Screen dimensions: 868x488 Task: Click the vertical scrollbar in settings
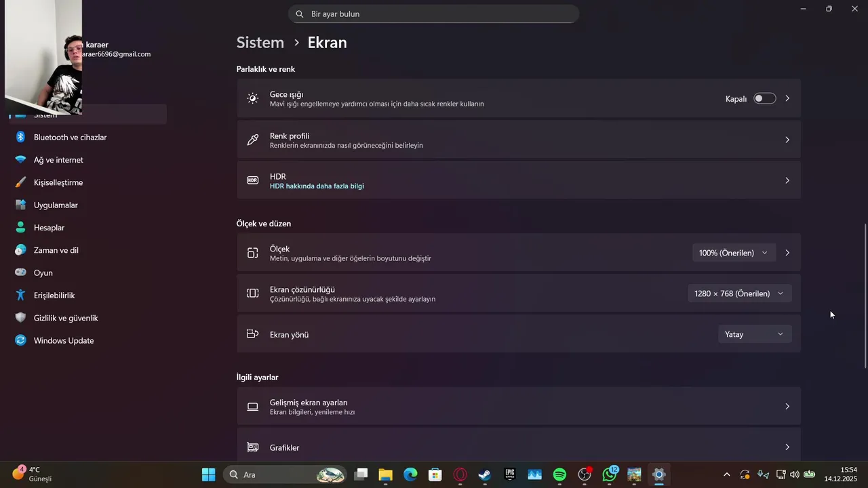[x=865, y=296]
